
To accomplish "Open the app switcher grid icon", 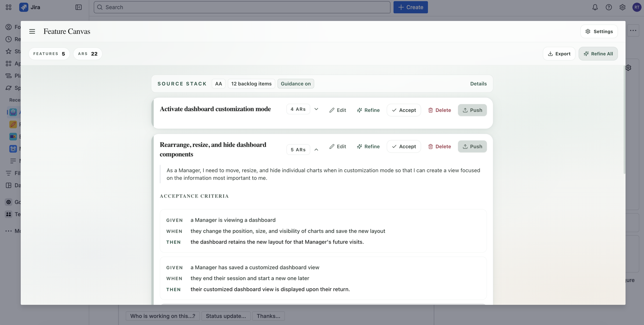I will click(9, 7).
